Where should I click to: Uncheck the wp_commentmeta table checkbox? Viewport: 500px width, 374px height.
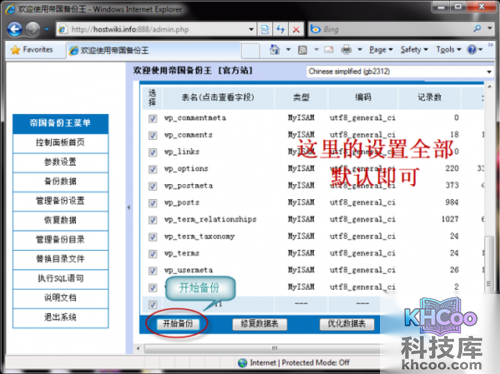point(153,118)
